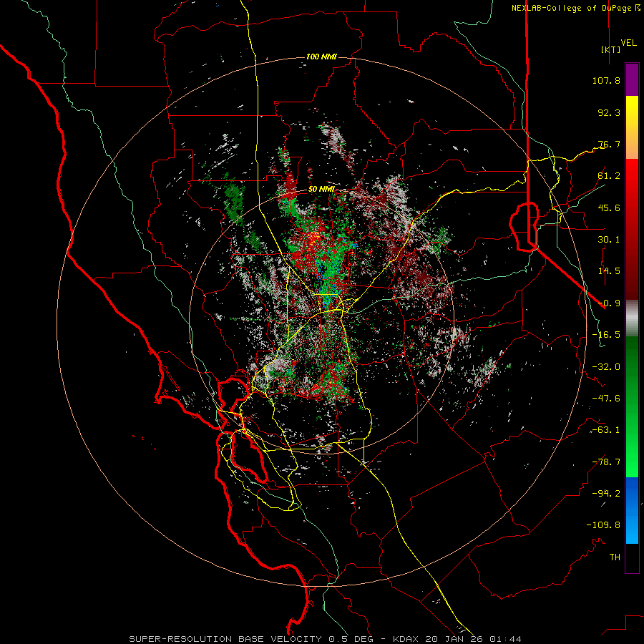Pick the gray near-zero colorbar segment
The height and width of the screenshot is (644, 644).
(x=632, y=318)
